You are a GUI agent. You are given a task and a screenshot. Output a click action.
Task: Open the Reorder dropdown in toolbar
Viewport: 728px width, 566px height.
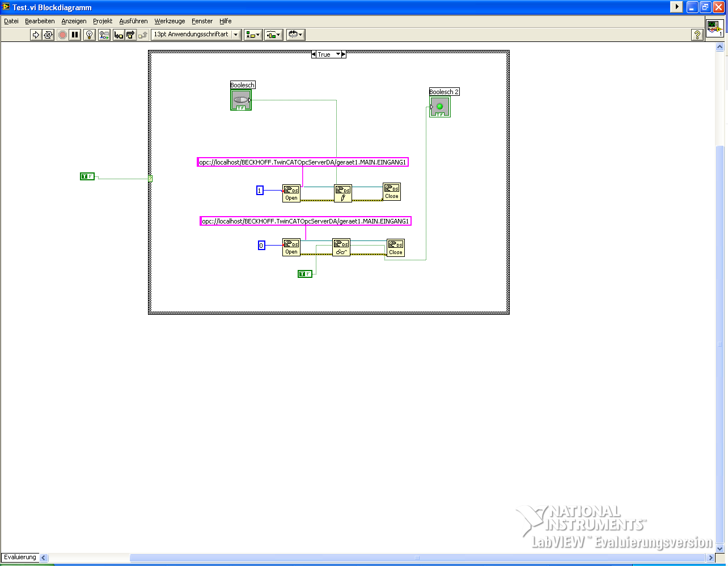click(x=295, y=35)
